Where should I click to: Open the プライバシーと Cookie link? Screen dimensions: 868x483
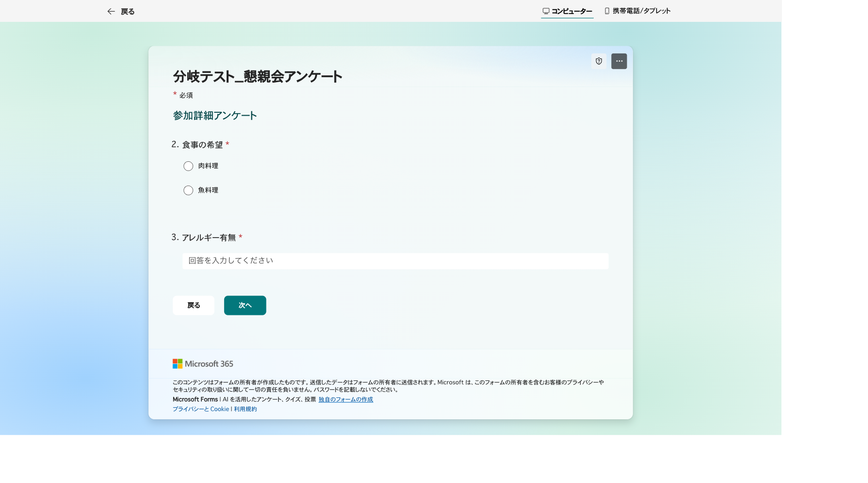(201, 409)
